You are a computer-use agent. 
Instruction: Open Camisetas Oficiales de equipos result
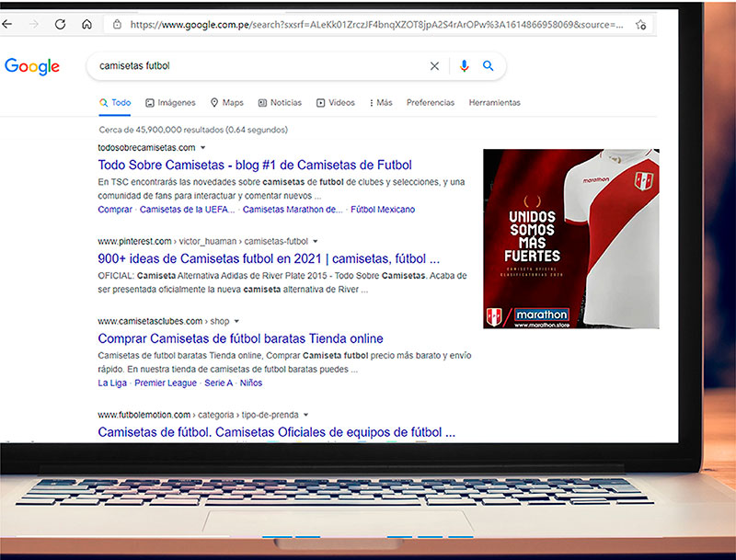click(x=277, y=432)
